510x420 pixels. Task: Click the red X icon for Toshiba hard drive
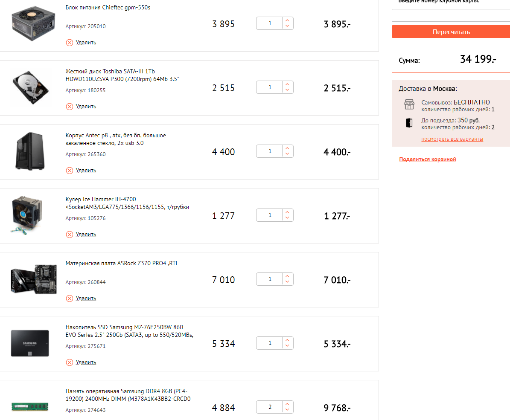tap(70, 106)
